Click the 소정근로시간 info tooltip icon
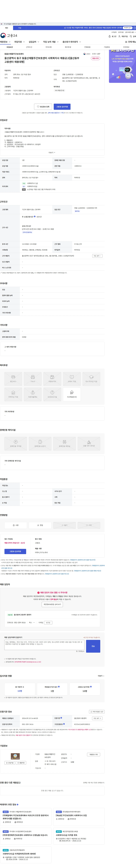Image resolution: width=136 pixels, height=868 pixels. click(35, 217)
